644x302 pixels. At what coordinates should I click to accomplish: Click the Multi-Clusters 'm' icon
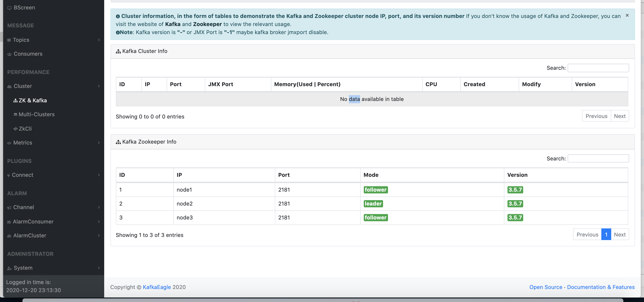click(15, 114)
